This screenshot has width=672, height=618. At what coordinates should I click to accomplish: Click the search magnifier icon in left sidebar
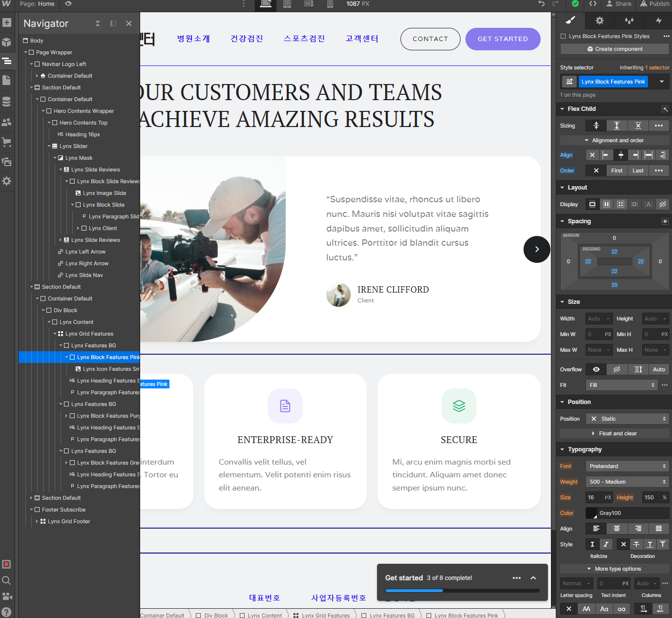point(6,580)
